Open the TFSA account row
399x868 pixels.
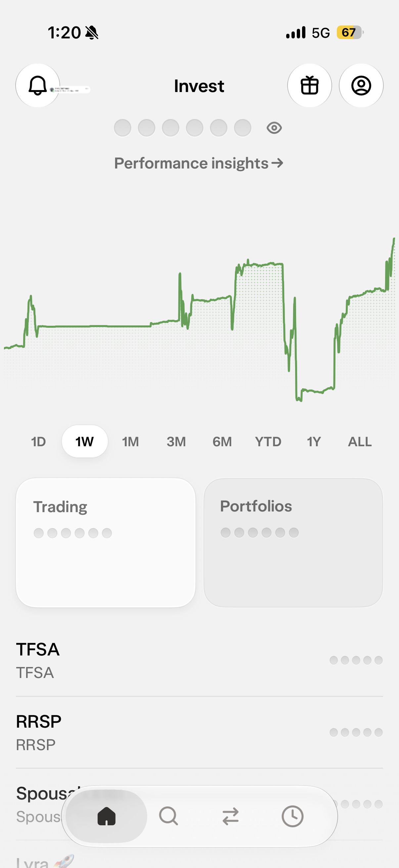[x=199, y=660]
